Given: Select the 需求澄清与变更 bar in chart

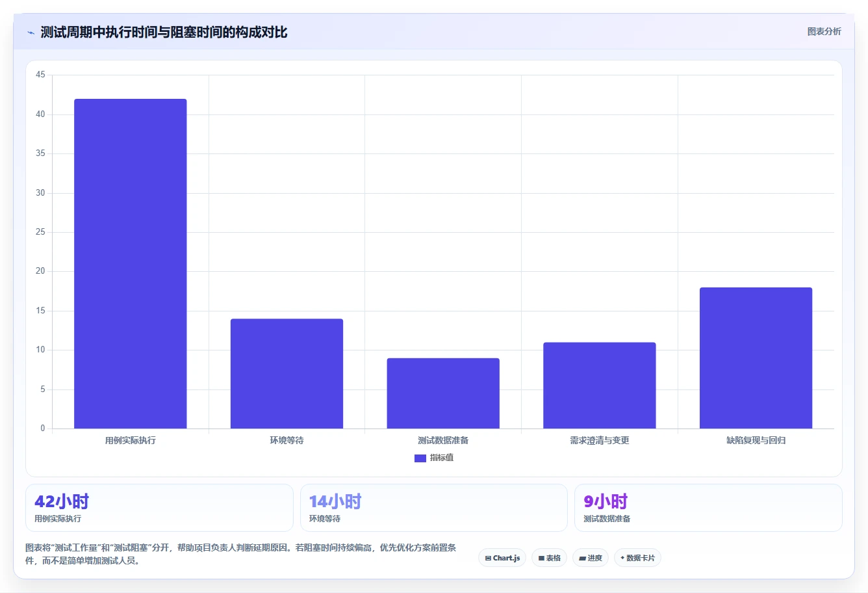Looking at the screenshot, I should point(600,385).
